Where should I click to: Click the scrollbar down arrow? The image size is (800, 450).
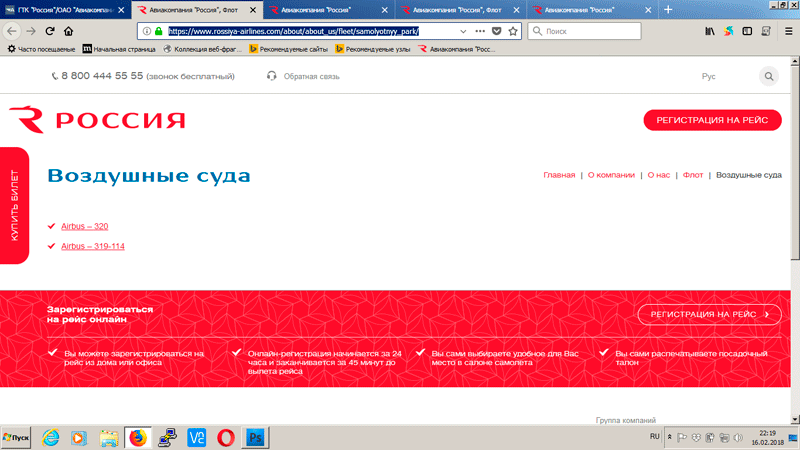point(795,419)
